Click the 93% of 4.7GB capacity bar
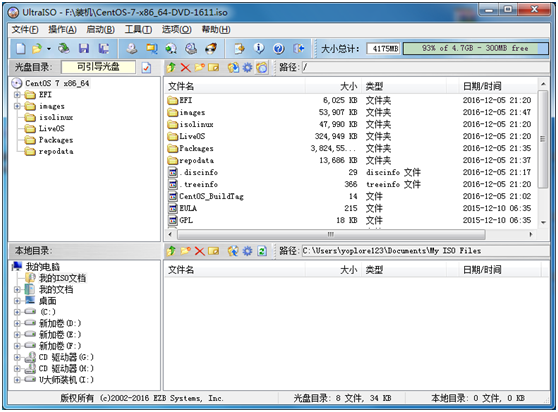Image resolution: width=558 pixels, height=412 pixels. [476, 48]
